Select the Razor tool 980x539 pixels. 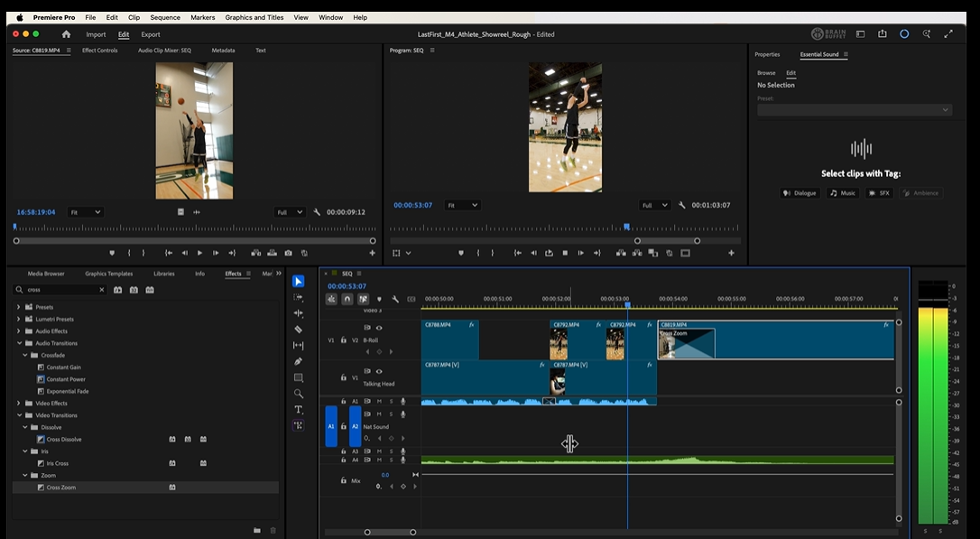coord(299,328)
